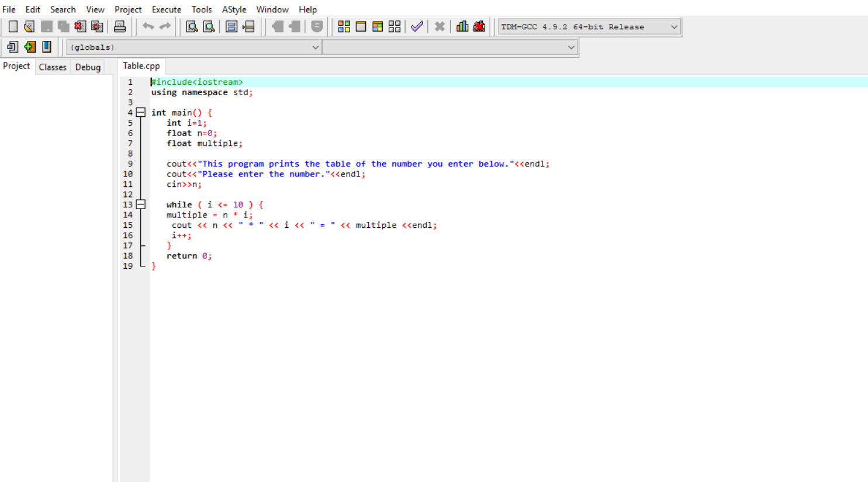Click the Rebuild All icon

coord(395,27)
